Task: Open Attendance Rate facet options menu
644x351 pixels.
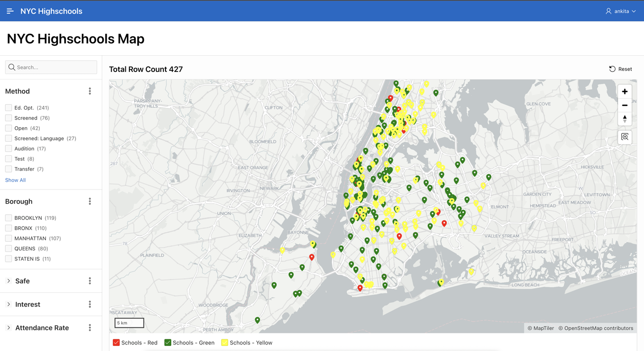Action: (90, 327)
